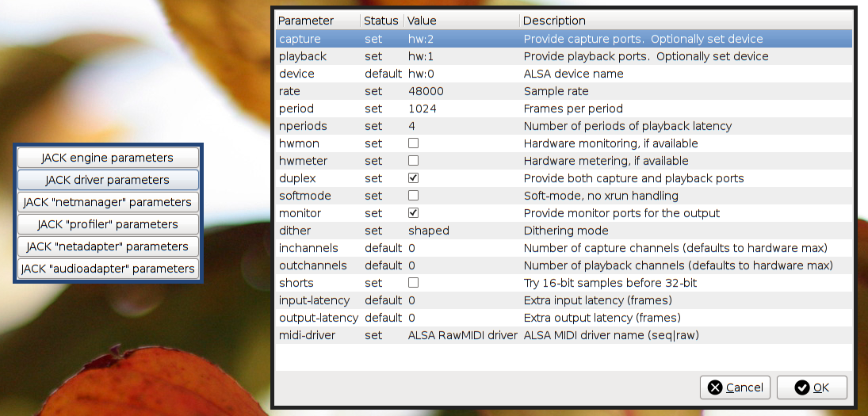Screen dimensions: 868x416
Task: Open the dither value "shaped"
Action: click(x=429, y=231)
